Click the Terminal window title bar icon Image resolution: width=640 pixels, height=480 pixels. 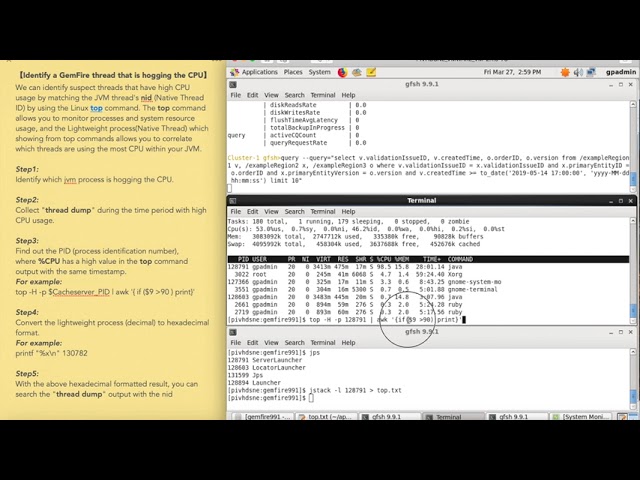tap(233, 201)
